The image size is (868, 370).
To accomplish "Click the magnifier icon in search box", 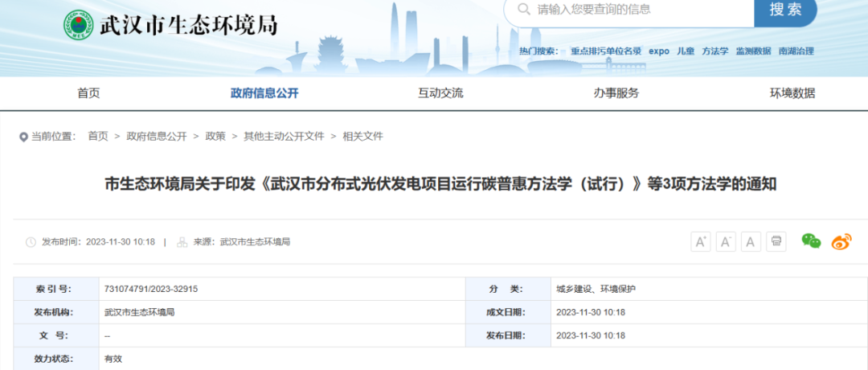I will tap(524, 10).
